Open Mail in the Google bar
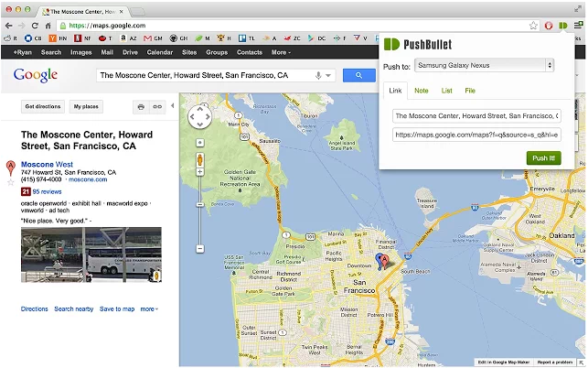This screenshot has width=588, height=368. [x=107, y=52]
